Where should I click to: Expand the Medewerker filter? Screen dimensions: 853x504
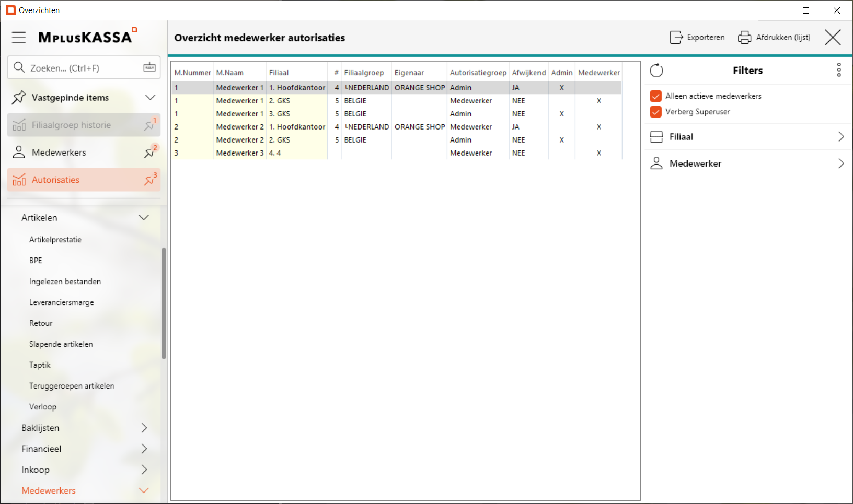[840, 163]
